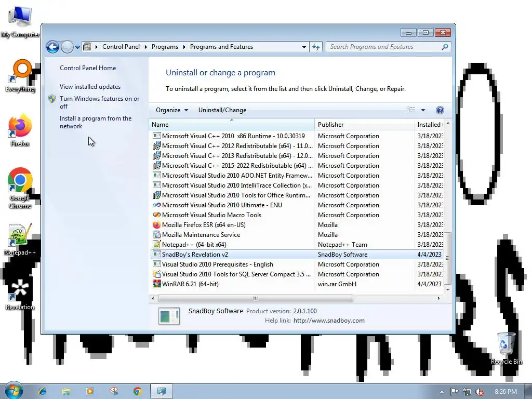Select 'Mozilla Maintenance Service' name text

click(201, 234)
